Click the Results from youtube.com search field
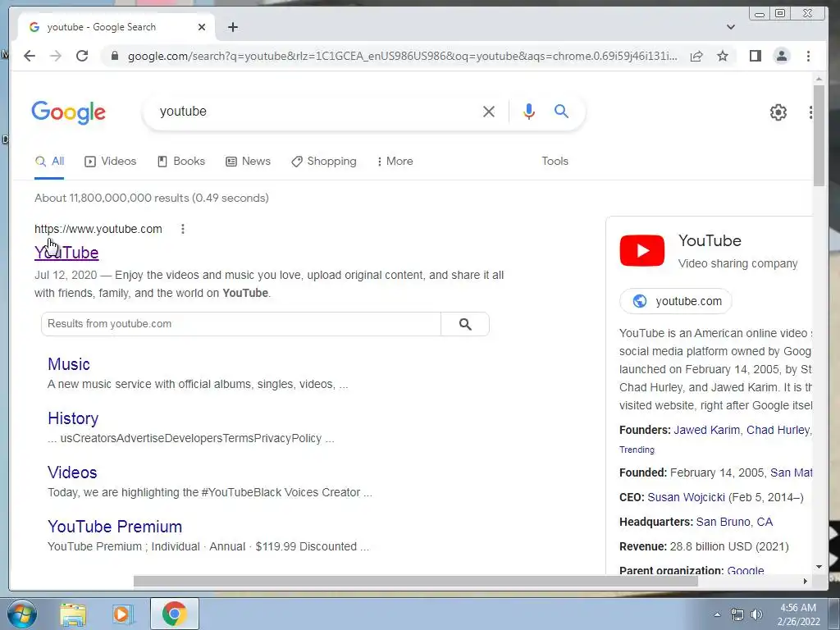 pos(241,324)
